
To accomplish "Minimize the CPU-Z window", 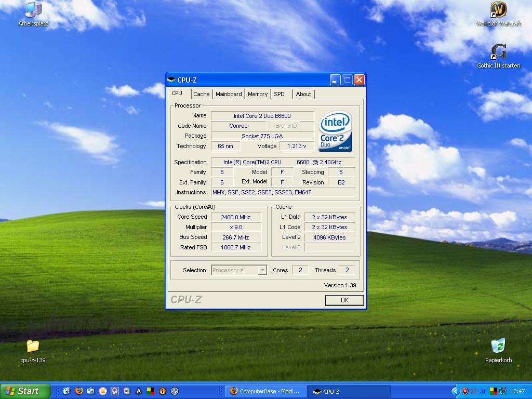I will pyautogui.click(x=335, y=80).
